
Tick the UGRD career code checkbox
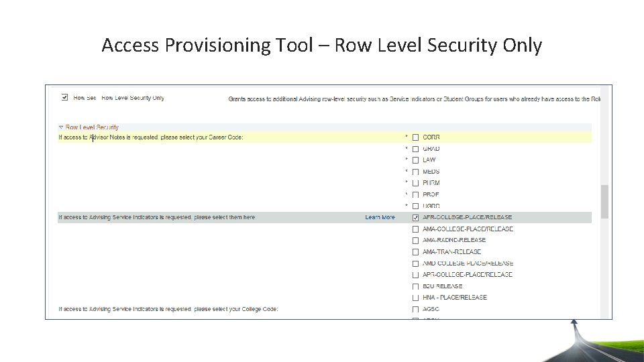click(x=416, y=206)
